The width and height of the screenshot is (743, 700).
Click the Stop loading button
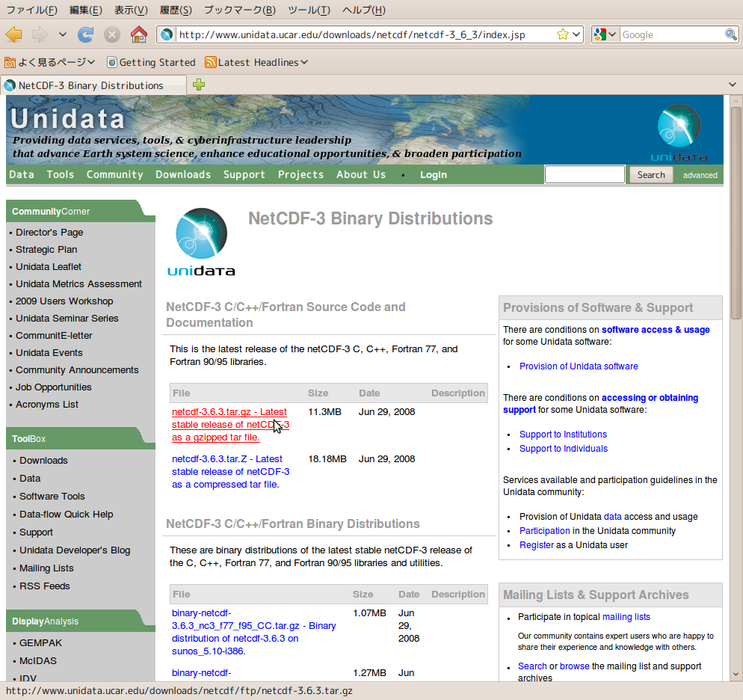click(x=112, y=34)
